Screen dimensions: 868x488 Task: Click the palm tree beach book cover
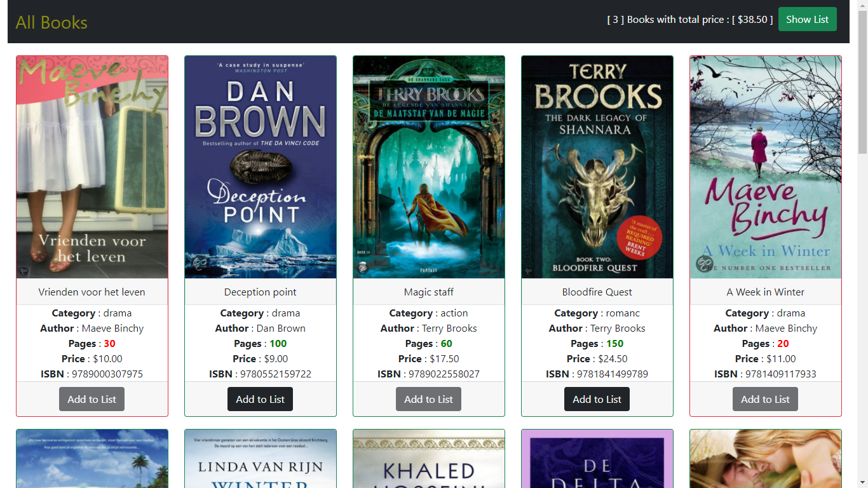pyautogui.click(x=92, y=459)
